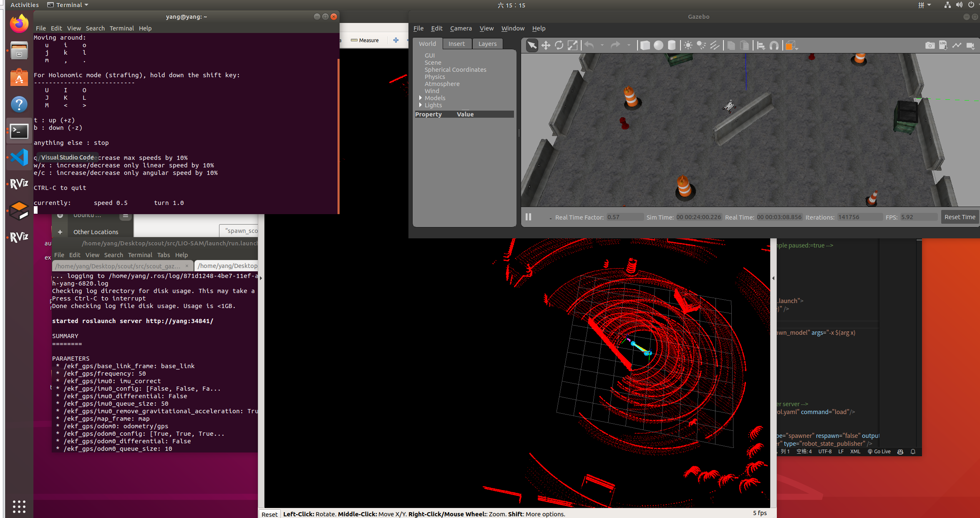The height and width of the screenshot is (518, 980).
Task: Open the Search menu in yang@yang terminal
Action: [x=95, y=28]
